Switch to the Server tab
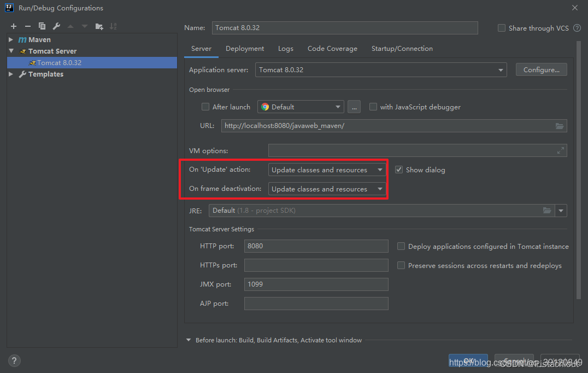 (x=202, y=49)
